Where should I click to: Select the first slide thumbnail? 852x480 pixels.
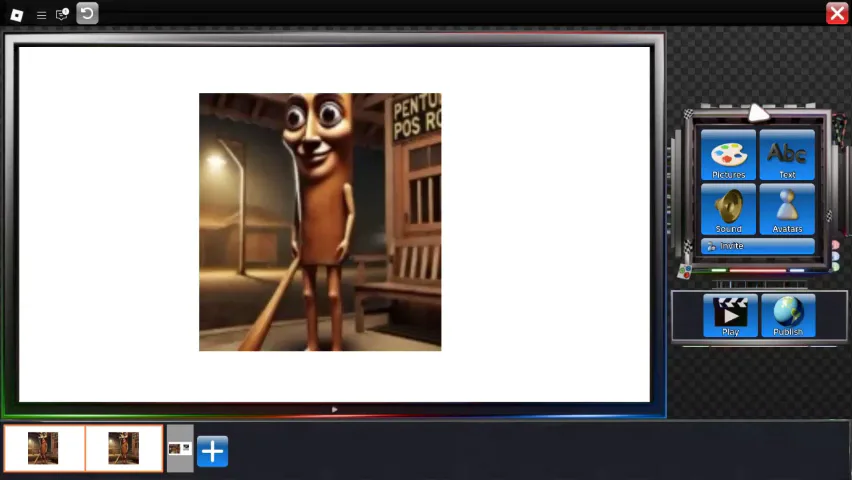[x=44, y=448]
